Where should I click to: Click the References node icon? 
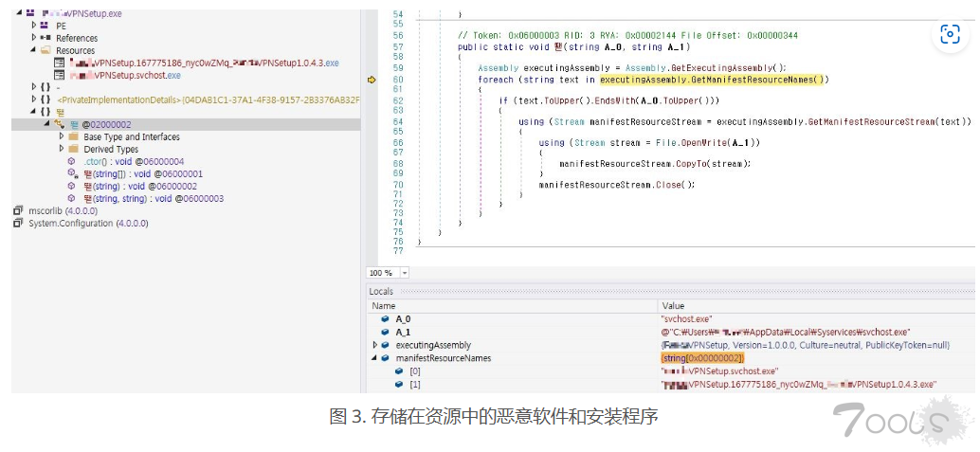pos(45,38)
